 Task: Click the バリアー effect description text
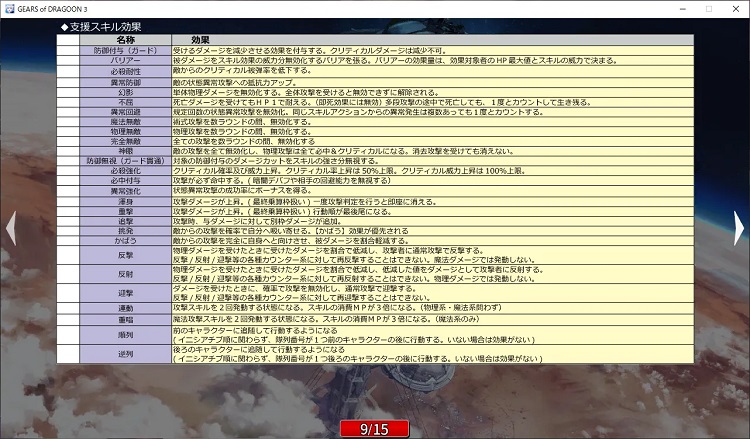pos(395,61)
